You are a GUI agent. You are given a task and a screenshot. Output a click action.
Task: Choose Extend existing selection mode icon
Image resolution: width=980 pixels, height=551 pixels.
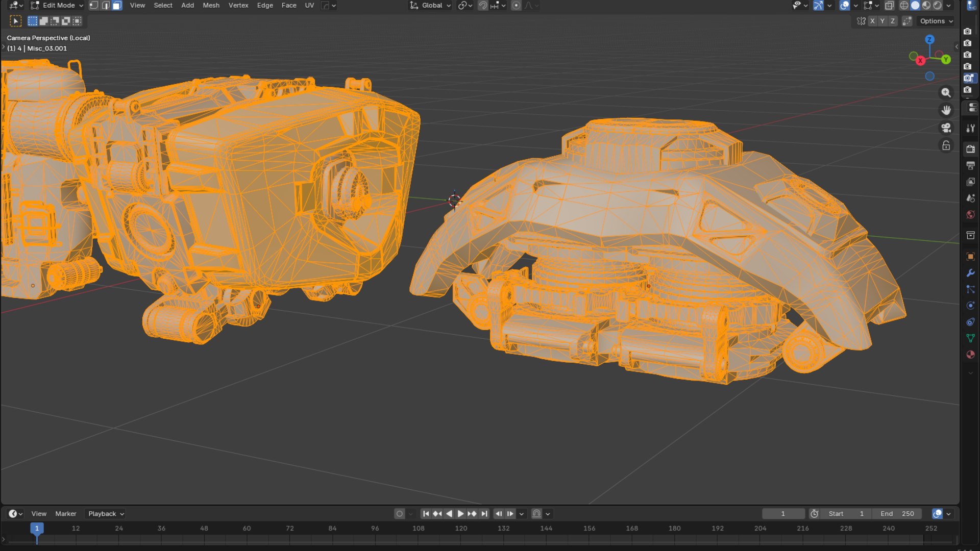[44, 21]
